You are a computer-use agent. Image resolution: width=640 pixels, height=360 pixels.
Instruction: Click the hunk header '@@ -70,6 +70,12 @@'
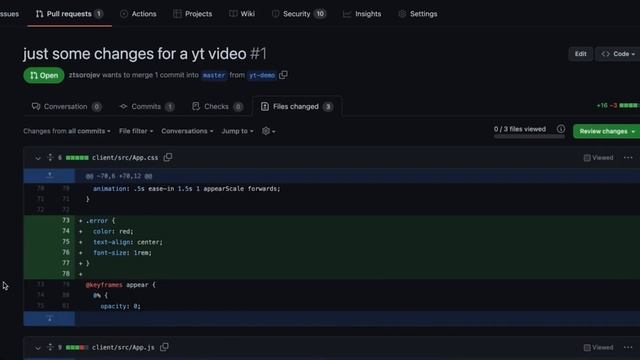(119, 176)
